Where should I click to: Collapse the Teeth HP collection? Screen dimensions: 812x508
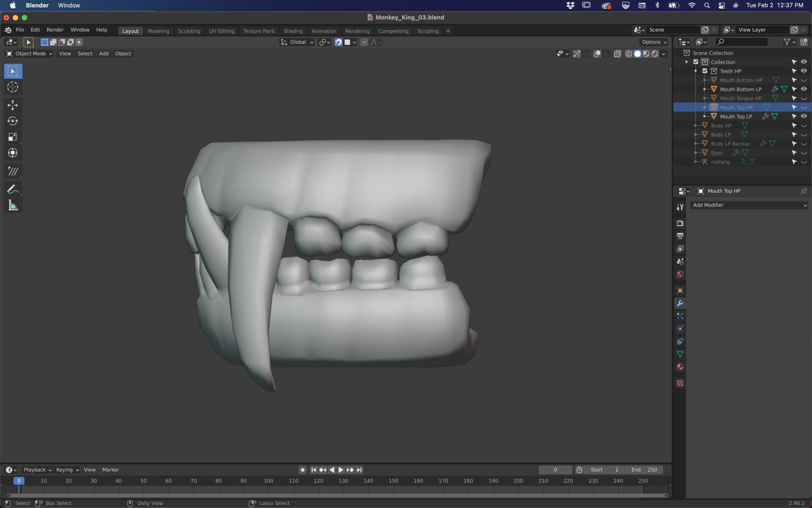pyautogui.click(x=696, y=71)
